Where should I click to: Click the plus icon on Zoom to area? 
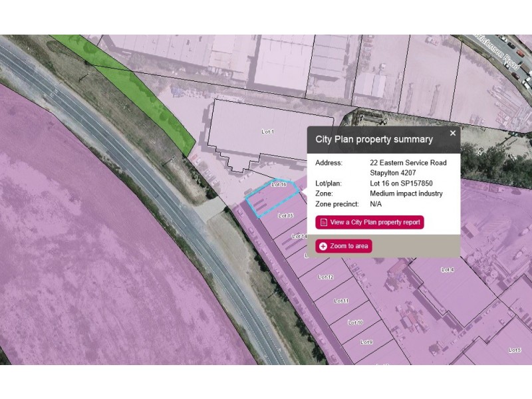(x=323, y=246)
